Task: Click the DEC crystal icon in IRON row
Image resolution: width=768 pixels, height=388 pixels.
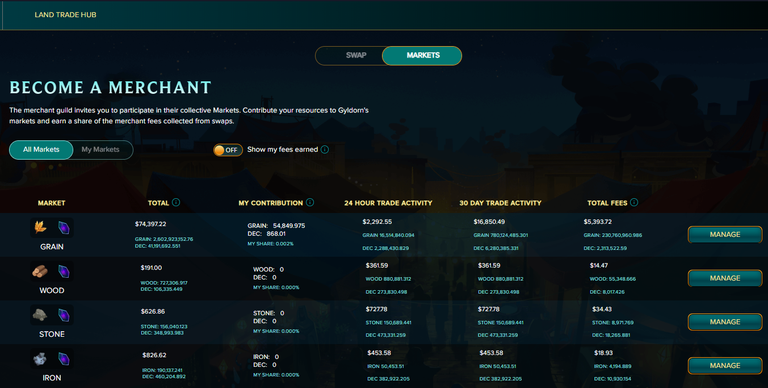Action: tap(64, 359)
